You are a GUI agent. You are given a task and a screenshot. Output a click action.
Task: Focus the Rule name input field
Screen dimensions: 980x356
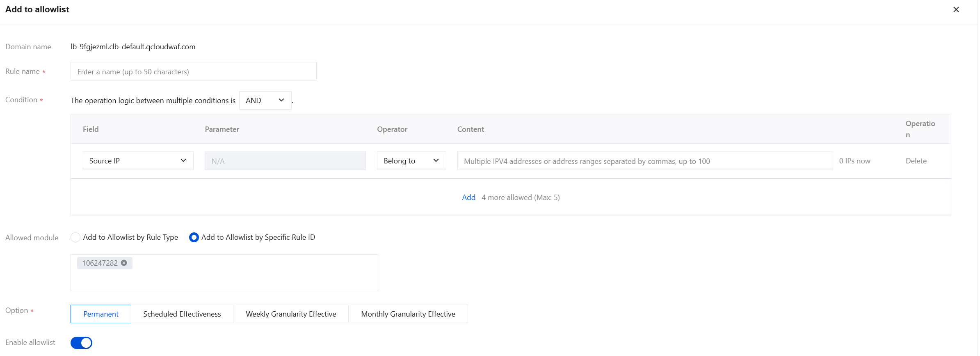coord(193,71)
